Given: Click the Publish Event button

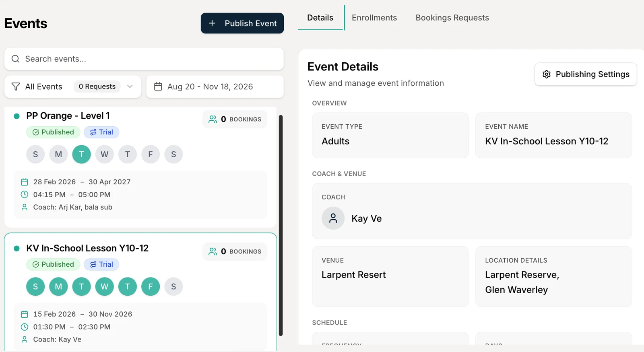Looking at the screenshot, I should [242, 23].
